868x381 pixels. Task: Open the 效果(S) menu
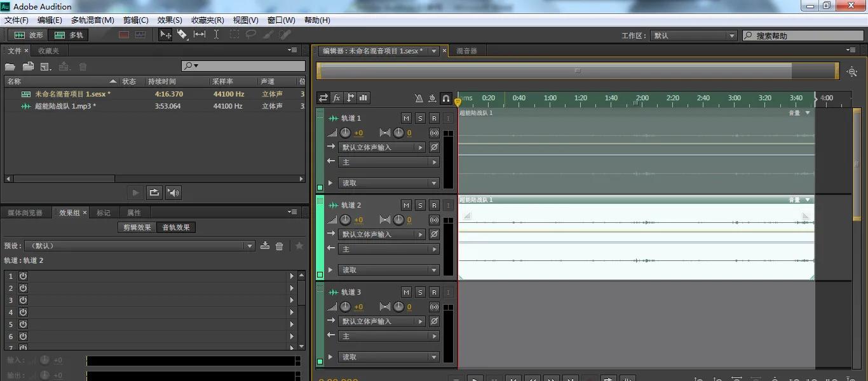pyautogui.click(x=170, y=20)
